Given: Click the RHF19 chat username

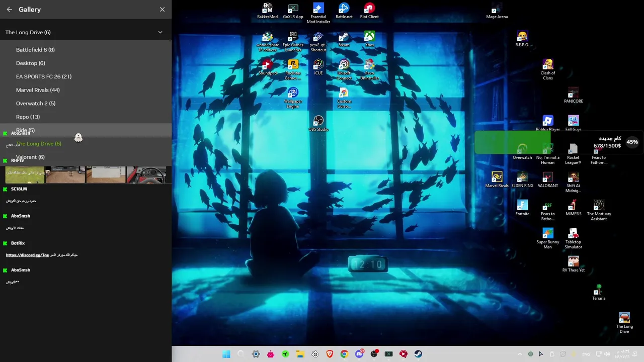Looking at the screenshot, I should coord(17,160).
